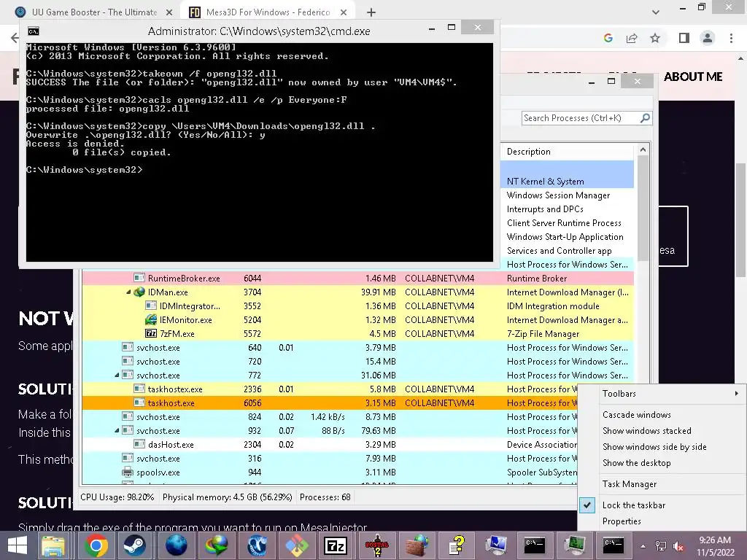Open the question-mark help taskbar icon
This screenshot has height=560, width=747.
pyautogui.click(x=457, y=545)
